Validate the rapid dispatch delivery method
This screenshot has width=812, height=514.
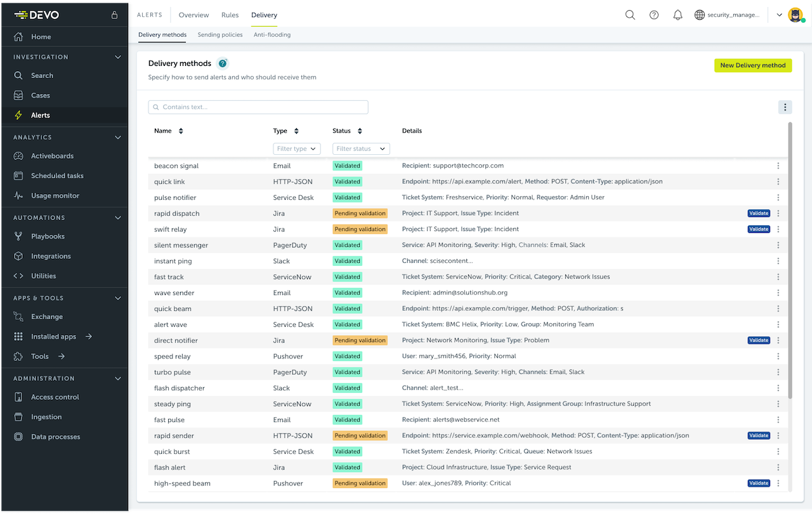point(759,213)
